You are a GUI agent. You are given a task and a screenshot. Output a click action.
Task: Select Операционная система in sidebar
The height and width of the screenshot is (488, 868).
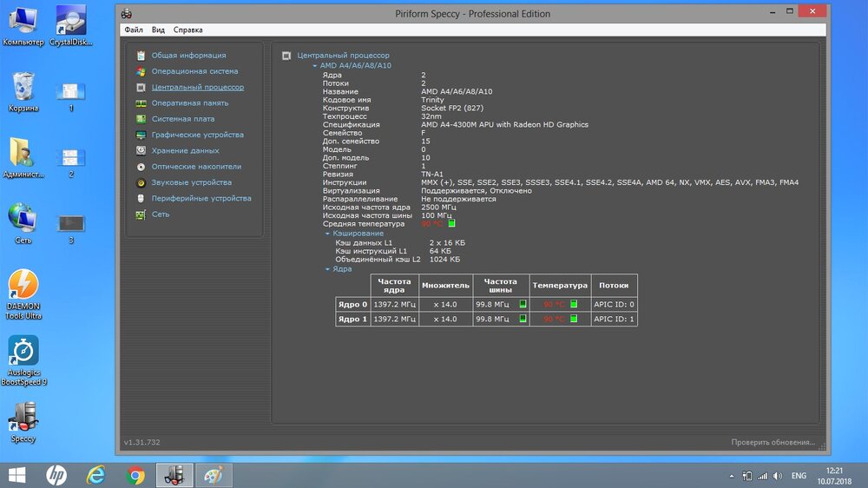pyautogui.click(x=194, y=71)
